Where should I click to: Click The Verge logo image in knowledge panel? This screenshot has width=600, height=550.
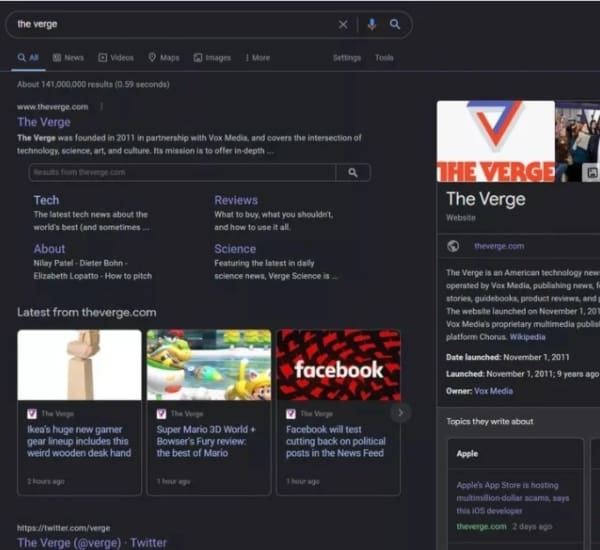pyautogui.click(x=496, y=141)
